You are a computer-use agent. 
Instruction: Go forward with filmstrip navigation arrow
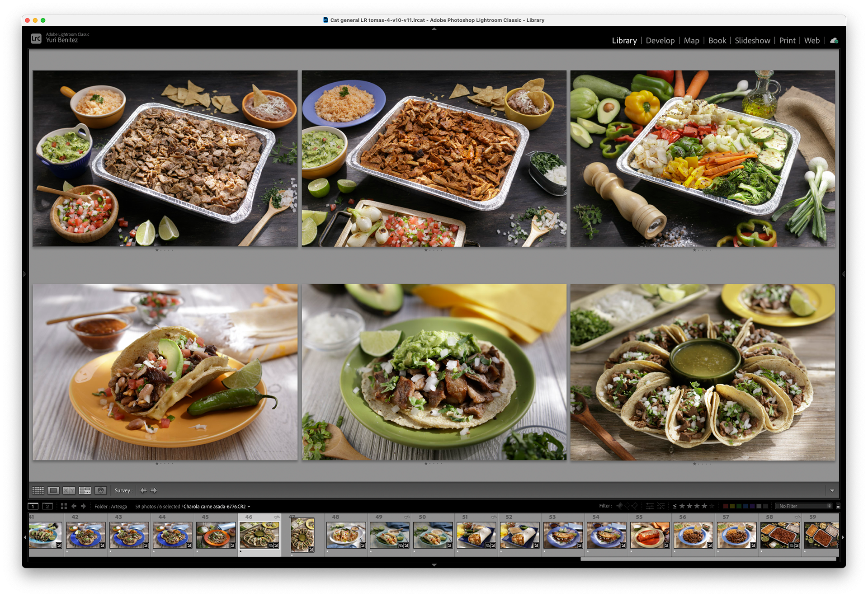click(83, 506)
